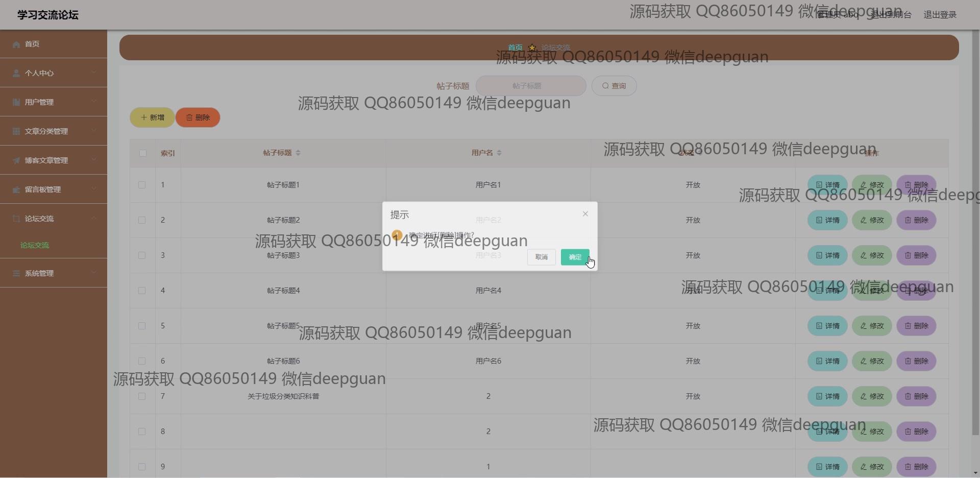Click the 博客文章管理 megaphone icon
Image resolution: width=980 pixels, height=478 pixels.
[x=16, y=160]
